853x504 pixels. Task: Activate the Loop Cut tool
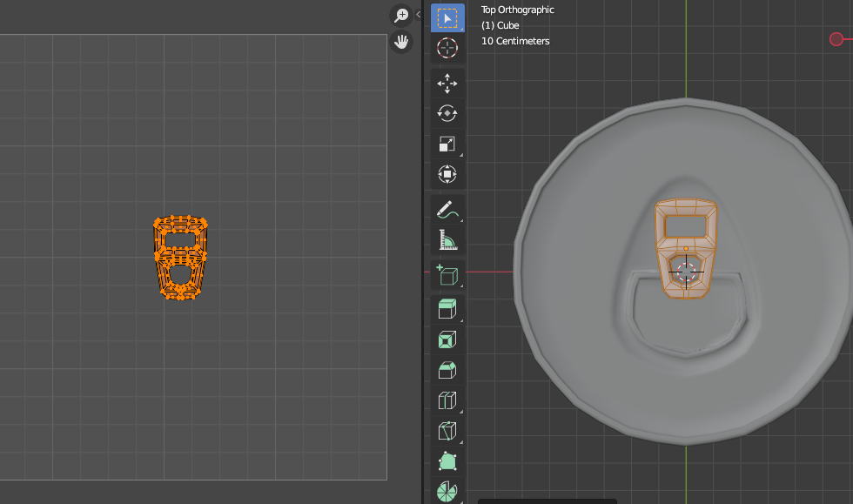coord(447,400)
